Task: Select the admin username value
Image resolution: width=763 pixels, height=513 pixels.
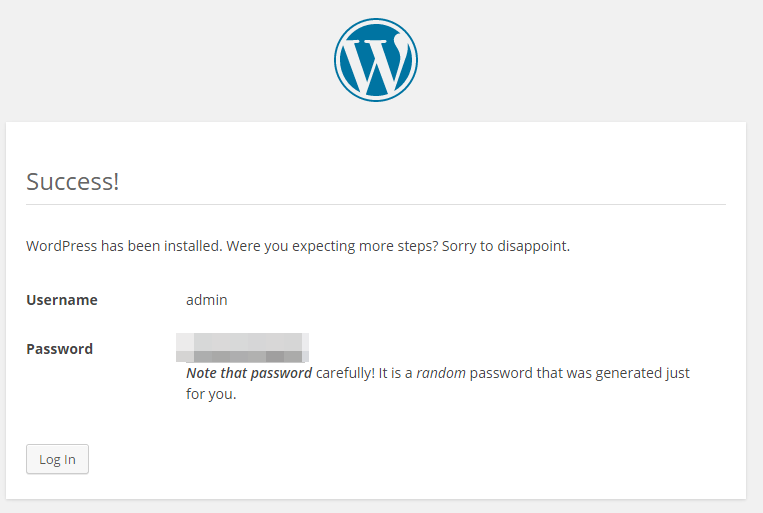Action: [207, 299]
